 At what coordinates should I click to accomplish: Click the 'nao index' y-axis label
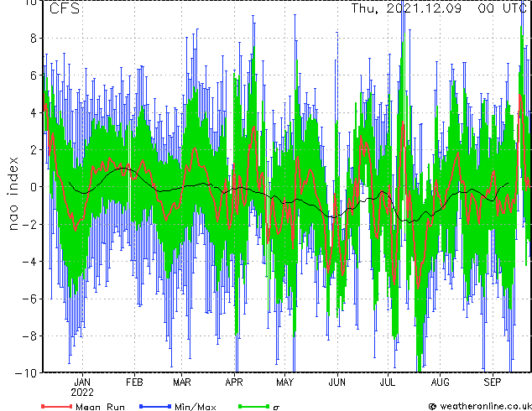(13, 194)
